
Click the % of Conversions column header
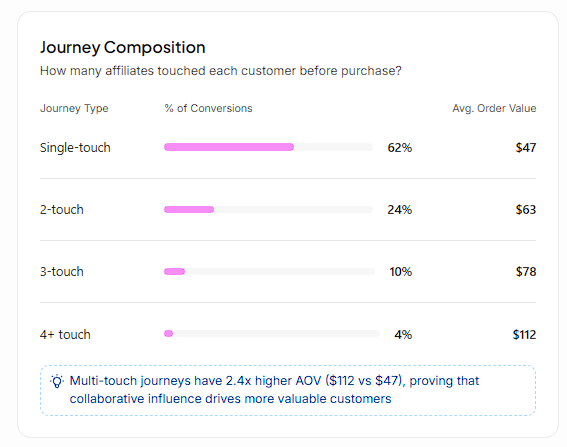tap(208, 108)
